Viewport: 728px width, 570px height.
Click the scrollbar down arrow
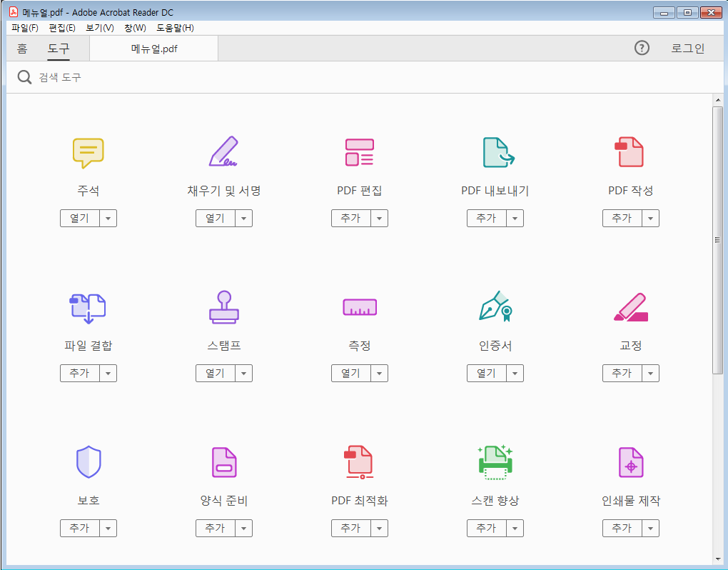point(718,559)
